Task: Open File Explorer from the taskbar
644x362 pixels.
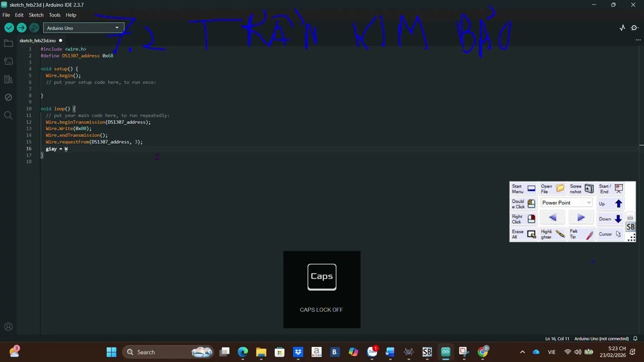Action: [261, 352]
